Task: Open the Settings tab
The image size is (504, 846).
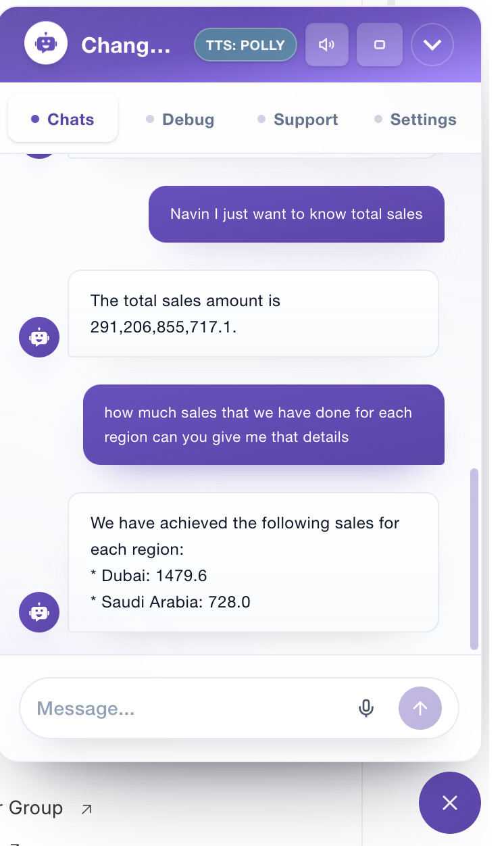Action: tap(415, 120)
